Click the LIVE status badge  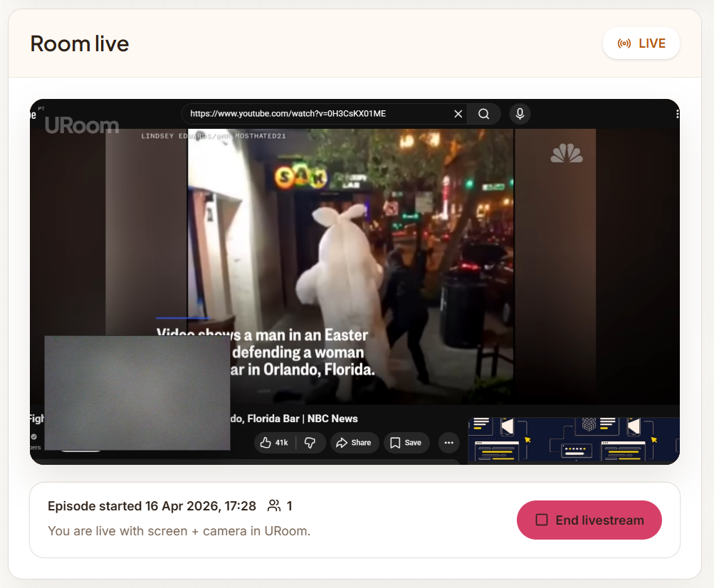coord(641,43)
